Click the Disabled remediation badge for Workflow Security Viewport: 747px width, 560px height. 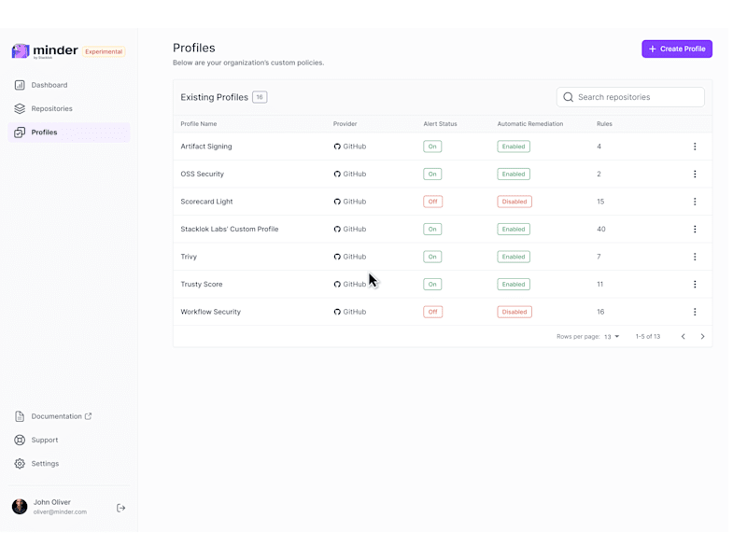(514, 312)
